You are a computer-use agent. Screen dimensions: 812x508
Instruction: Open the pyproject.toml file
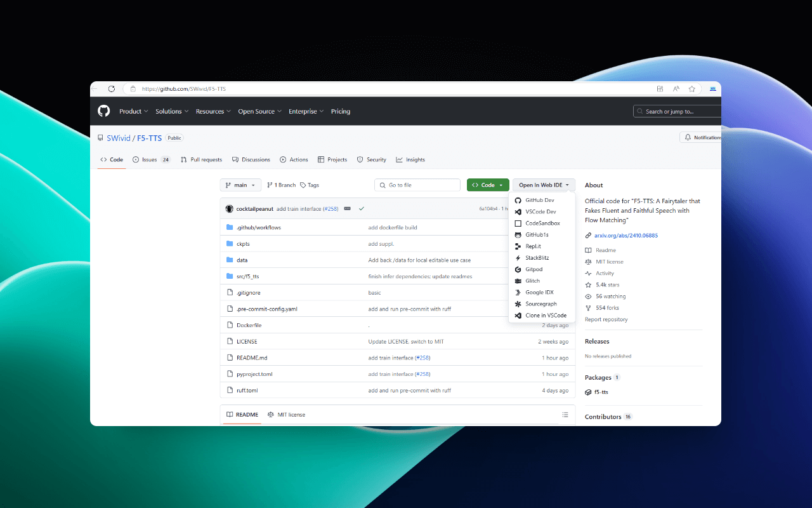(254, 374)
